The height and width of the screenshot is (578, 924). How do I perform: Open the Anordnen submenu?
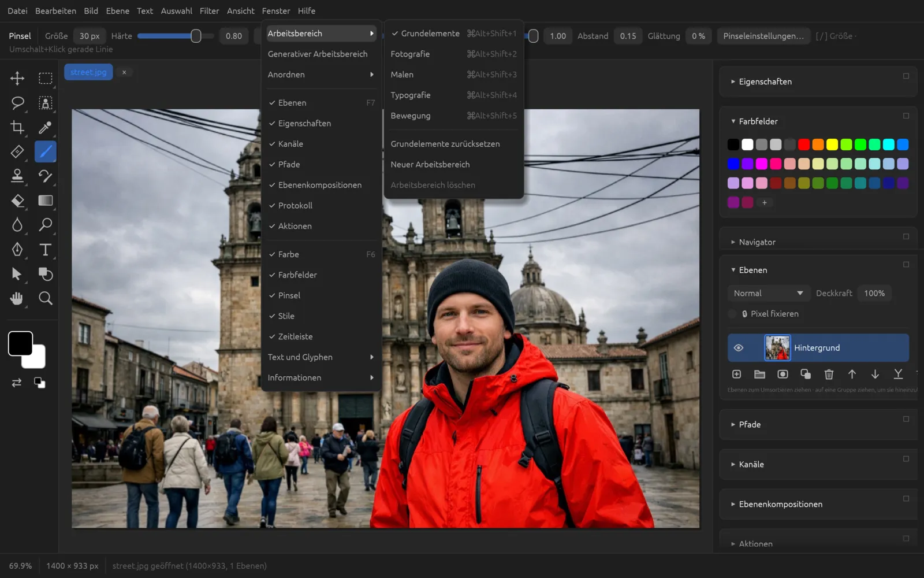[x=321, y=75]
